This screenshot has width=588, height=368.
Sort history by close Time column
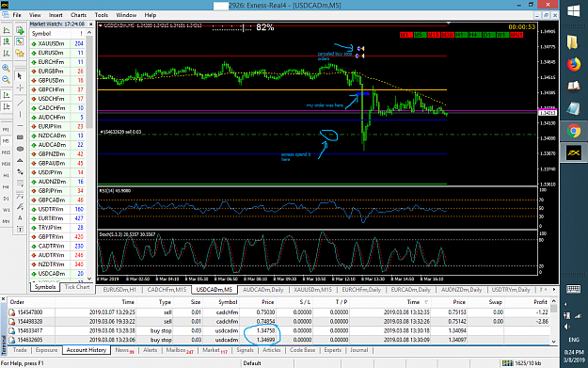pos(413,302)
